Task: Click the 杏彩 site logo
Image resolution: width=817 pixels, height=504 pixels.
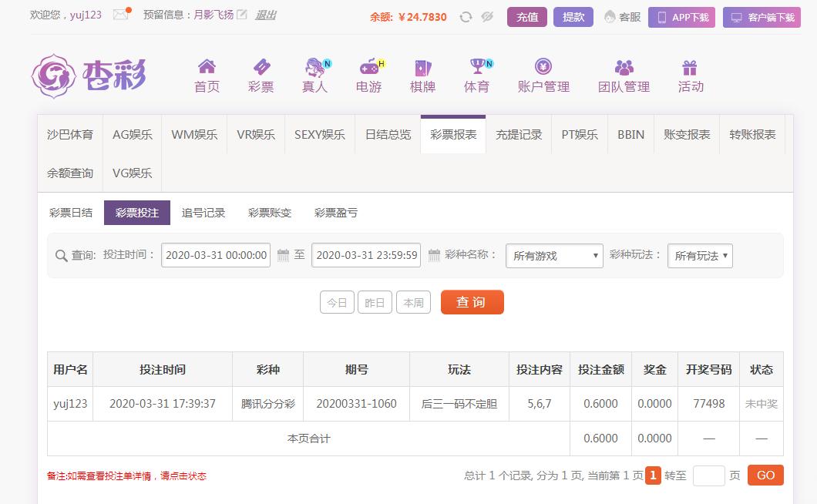Action: [89, 76]
